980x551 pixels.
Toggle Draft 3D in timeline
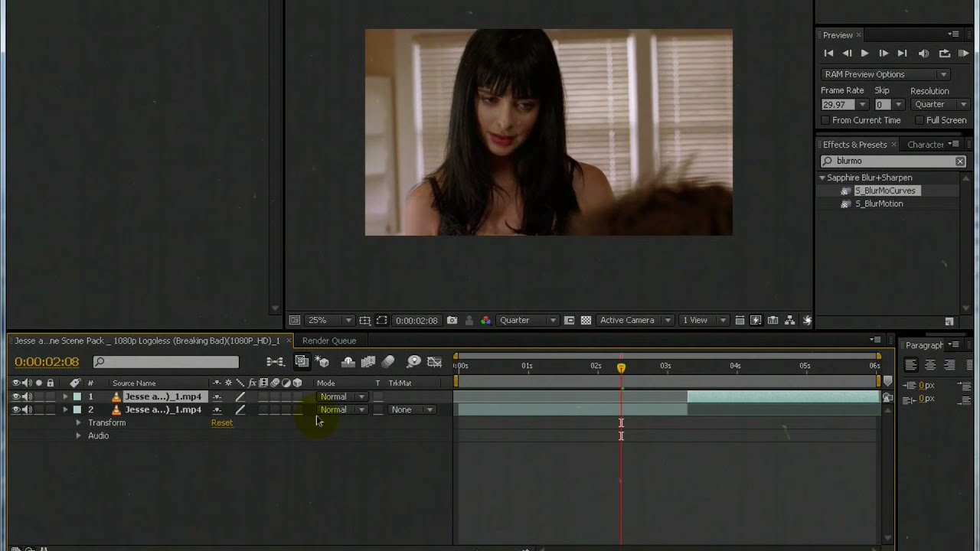[322, 362]
